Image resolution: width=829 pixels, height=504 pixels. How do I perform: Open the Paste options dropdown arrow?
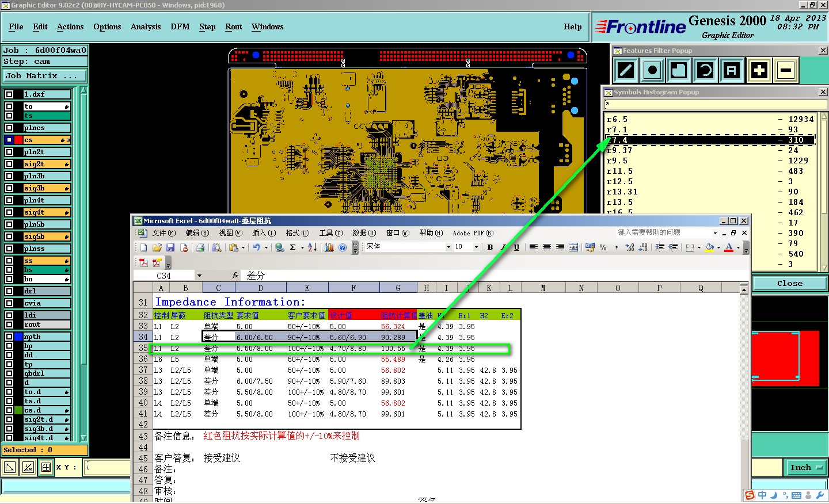(x=243, y=247)
